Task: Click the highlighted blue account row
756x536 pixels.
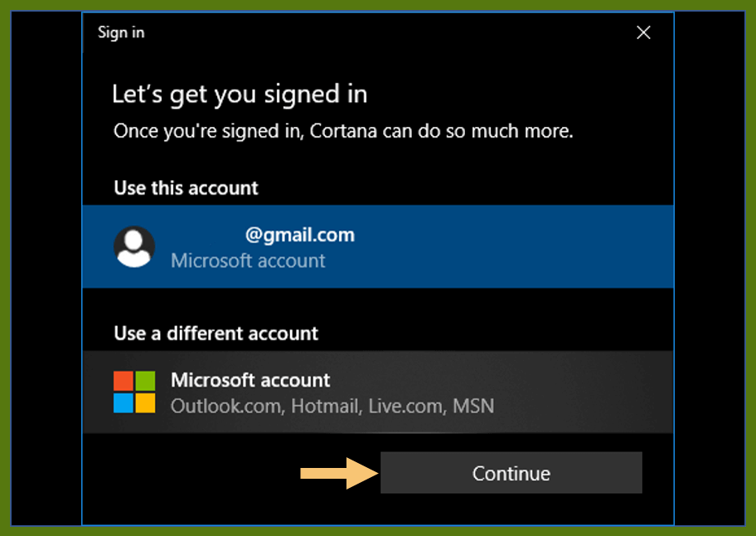Action: pyautogui.click(x=377, y=246)
